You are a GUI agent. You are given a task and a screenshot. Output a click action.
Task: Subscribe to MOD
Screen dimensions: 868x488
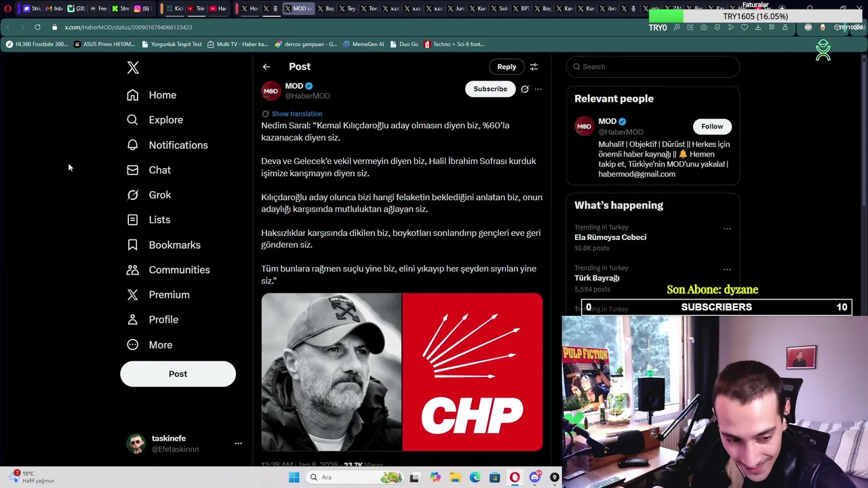pos(490,89)
